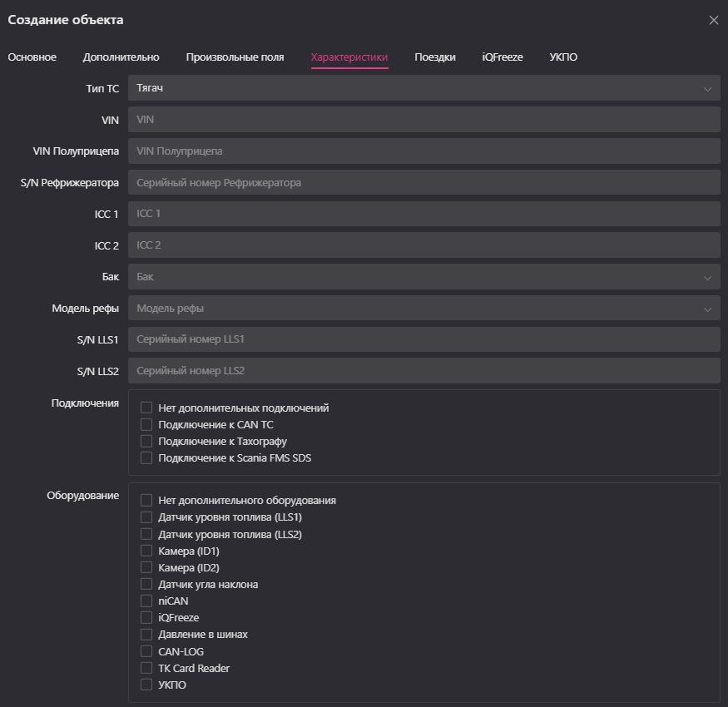728x707 pixels.
Task: Close the Создание объекта dialog
Action: pos(713,20)
